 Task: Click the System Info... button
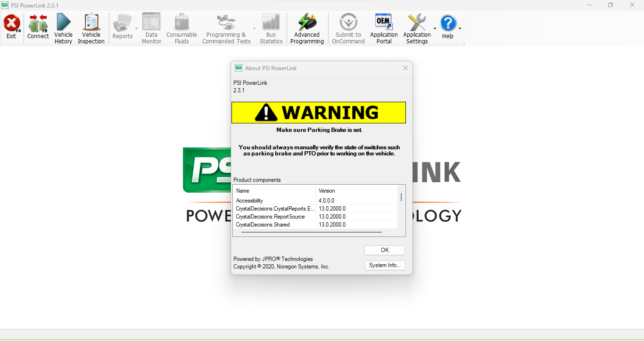coord(385,265)
